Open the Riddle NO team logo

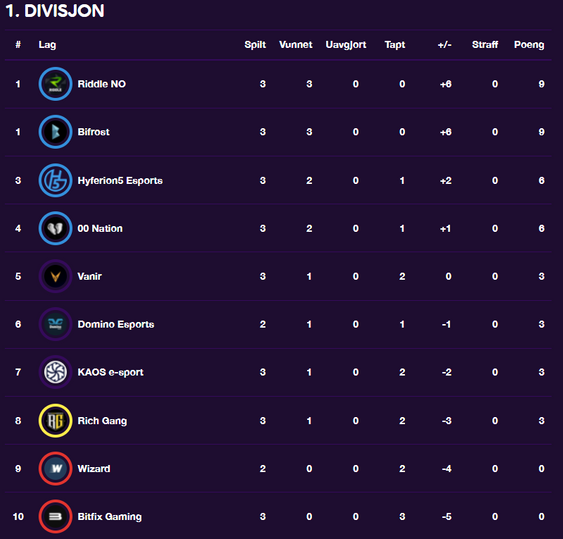tap(55, 84)
